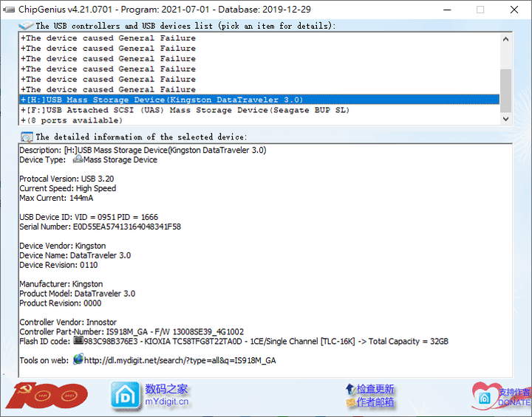Viewport: 532px width, 417px height.
Task: Click the magnifier icon beside detailed information heading
Action: pyautogui.click(x=27, y=137)
